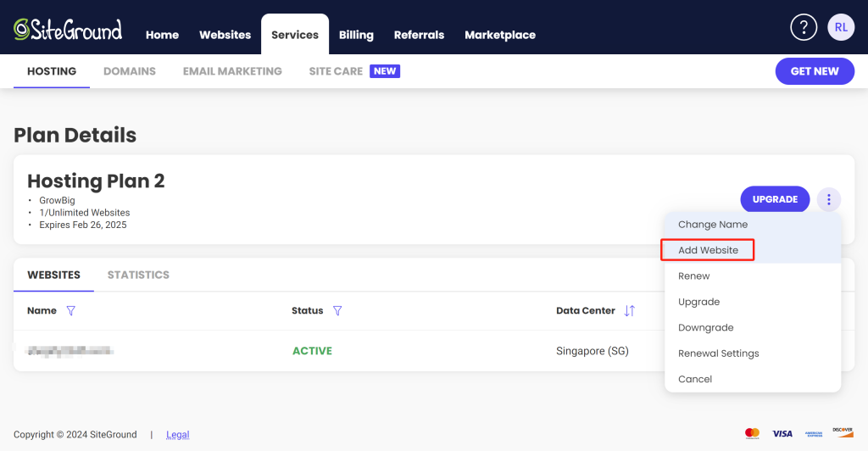Screen dimensions: 868x451
Task: Switch to the DOMAINS sub-tab
Action: [x=130, y=71]
